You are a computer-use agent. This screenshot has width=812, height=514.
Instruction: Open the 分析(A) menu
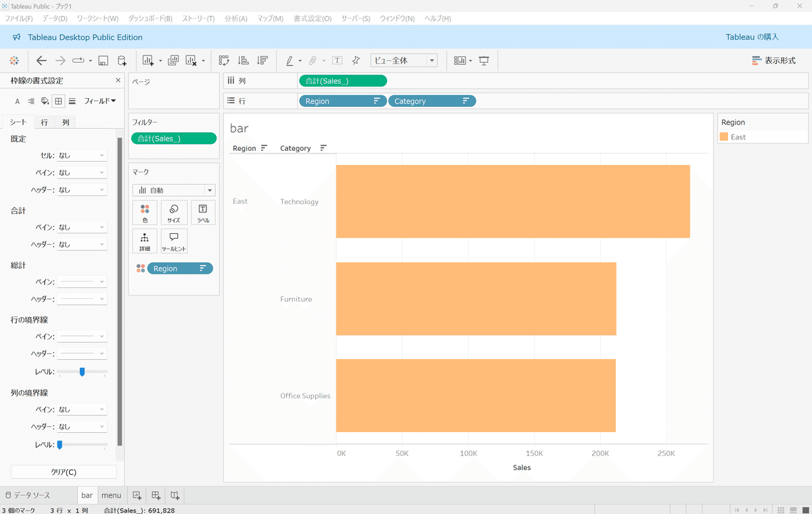tap(236, 18)
